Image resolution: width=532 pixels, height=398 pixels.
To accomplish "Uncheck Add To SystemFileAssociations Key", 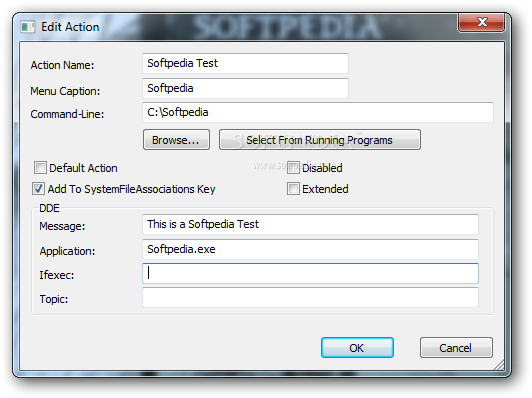I will point(38,189).
